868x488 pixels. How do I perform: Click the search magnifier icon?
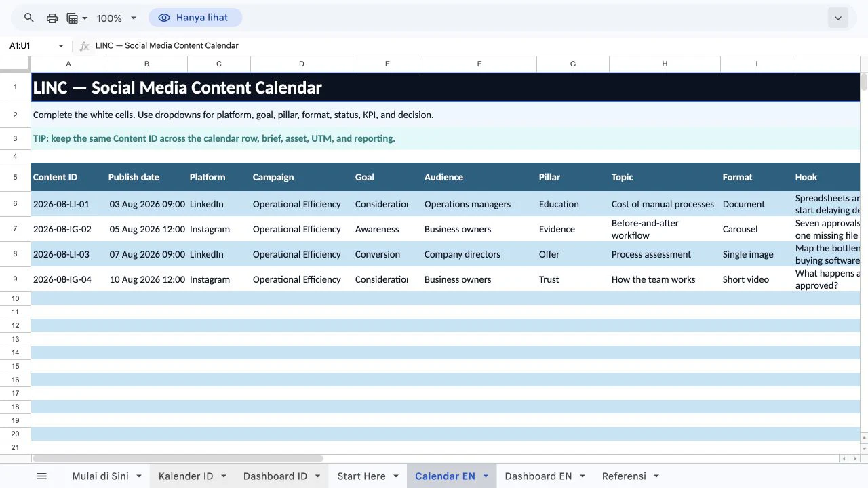pos(28,18)
